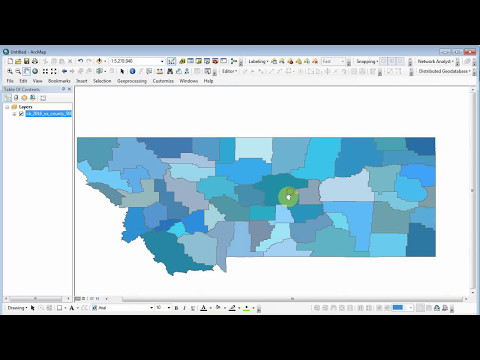The image size is (480, 360).
Task: Click Fixed Zoom In arrows
Action: tap(45, 71)
